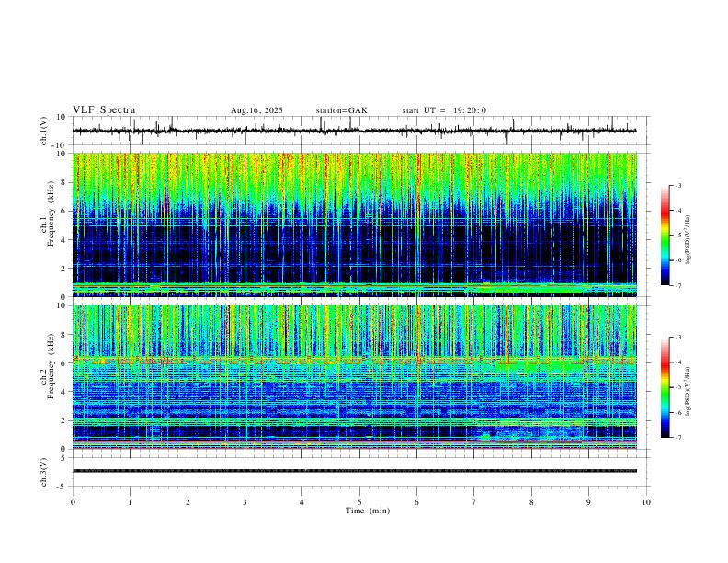Click the 'station=GAK' label
Viewport: 728px width, 563px height.
click(x=341, y=110)
